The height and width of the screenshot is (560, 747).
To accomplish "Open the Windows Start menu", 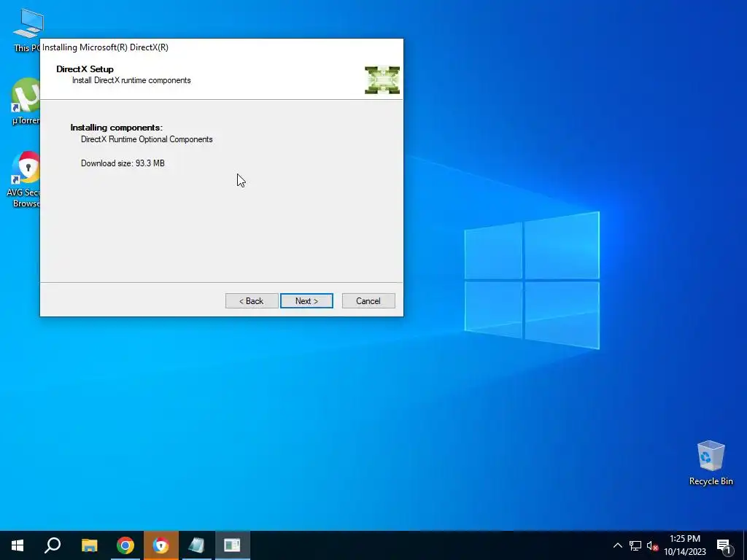I will [18, 545].
